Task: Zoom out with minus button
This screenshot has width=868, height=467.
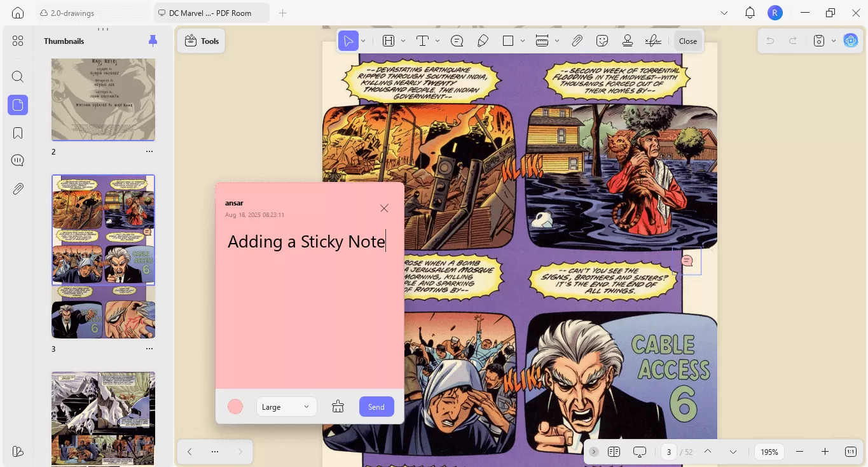Action: [800, 452]
